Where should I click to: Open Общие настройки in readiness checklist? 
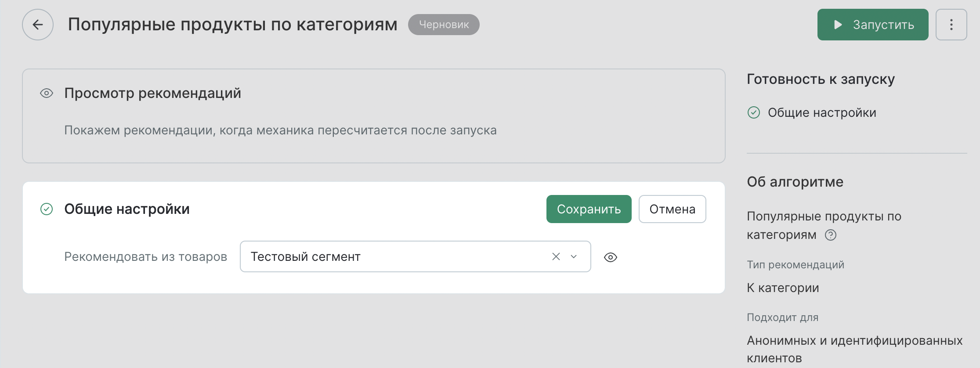click(x=822, y=113)
